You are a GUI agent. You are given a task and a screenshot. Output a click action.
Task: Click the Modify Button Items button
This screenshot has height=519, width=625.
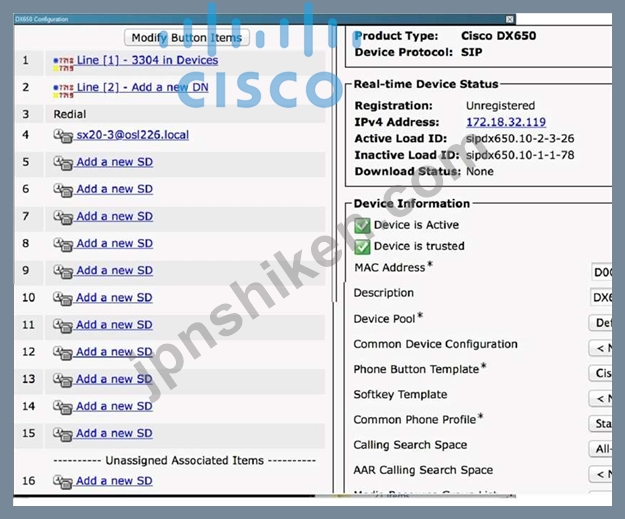pyautogui.click(x=187, y=38)
